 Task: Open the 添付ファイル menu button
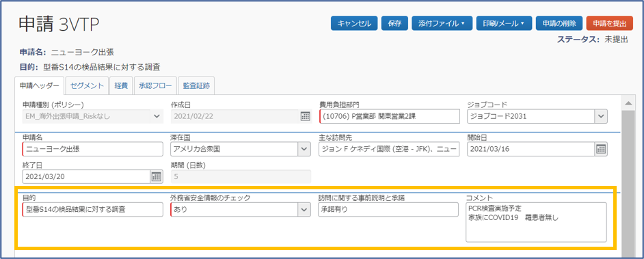pyautogui.click(x=442, y=23)
